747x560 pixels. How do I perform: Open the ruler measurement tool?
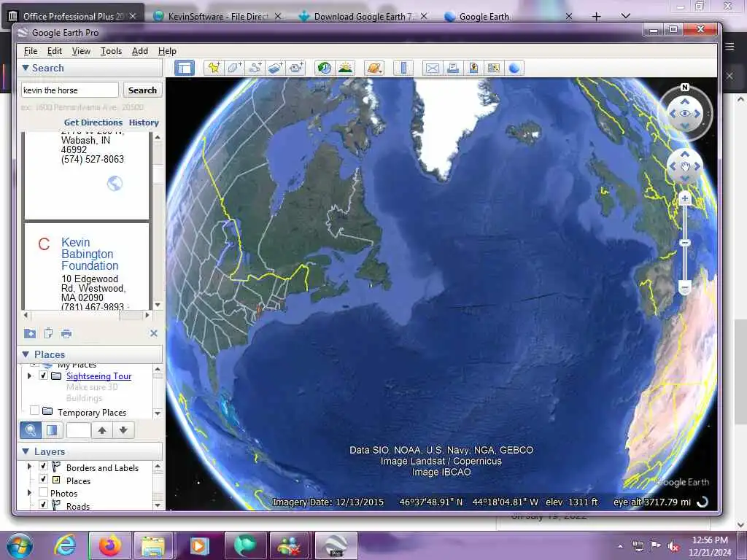pyautogui.click(x=403, y=68)
